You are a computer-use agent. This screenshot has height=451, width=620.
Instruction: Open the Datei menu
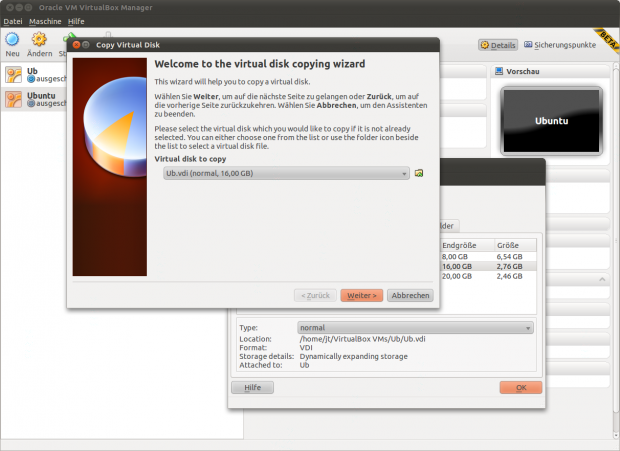click(x=13, y=21)
